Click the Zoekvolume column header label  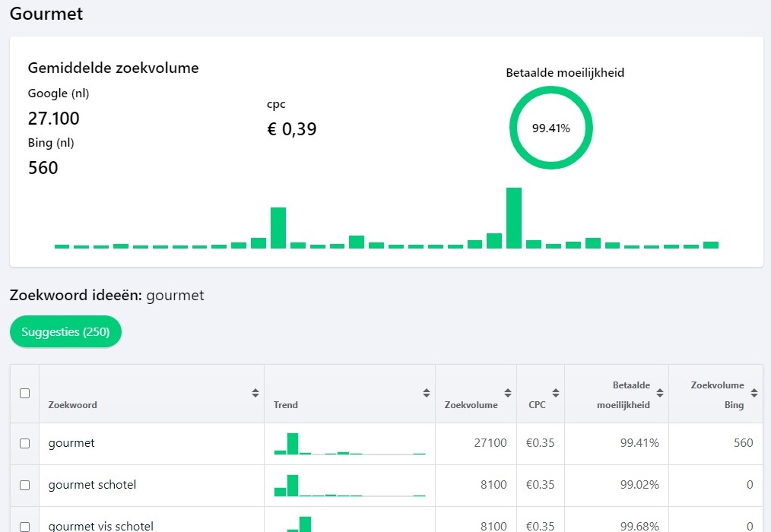click(x=471, y=405)
